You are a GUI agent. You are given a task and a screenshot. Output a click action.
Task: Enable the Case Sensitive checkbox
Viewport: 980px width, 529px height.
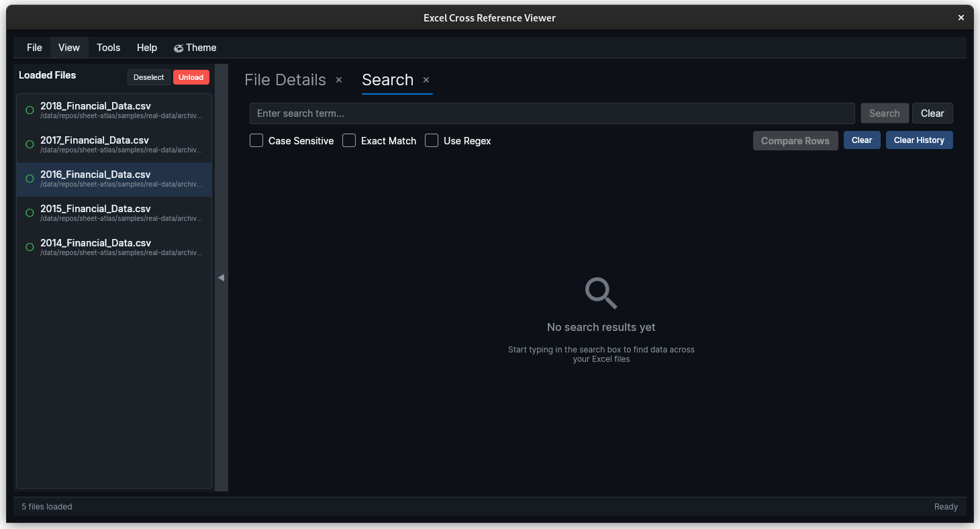point(256,140)
